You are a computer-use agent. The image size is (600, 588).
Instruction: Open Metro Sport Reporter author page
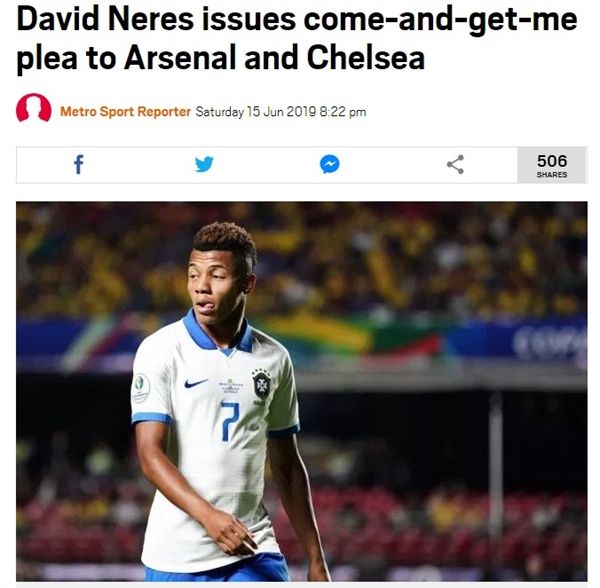(126, 112)
